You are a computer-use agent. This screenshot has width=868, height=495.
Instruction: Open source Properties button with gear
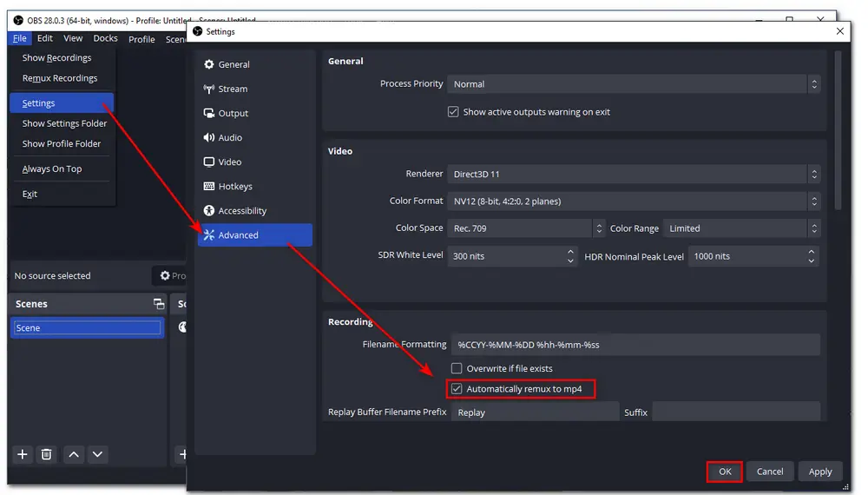(x=169, y=276)
